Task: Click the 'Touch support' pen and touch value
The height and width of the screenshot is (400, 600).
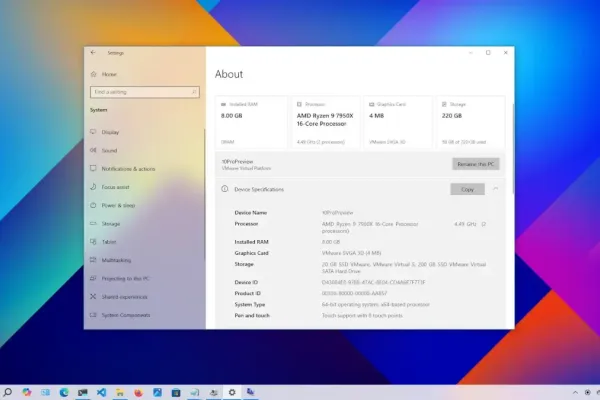Action: [x=362, y=316]
